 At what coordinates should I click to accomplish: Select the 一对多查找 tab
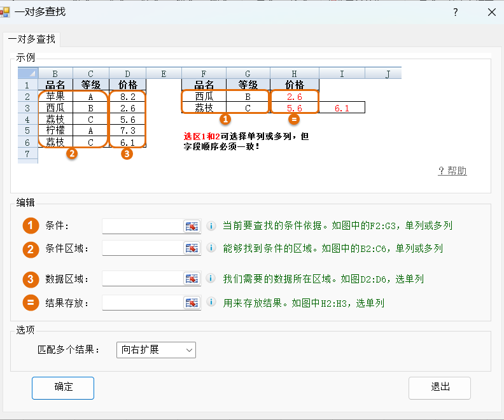coord(32,39)
